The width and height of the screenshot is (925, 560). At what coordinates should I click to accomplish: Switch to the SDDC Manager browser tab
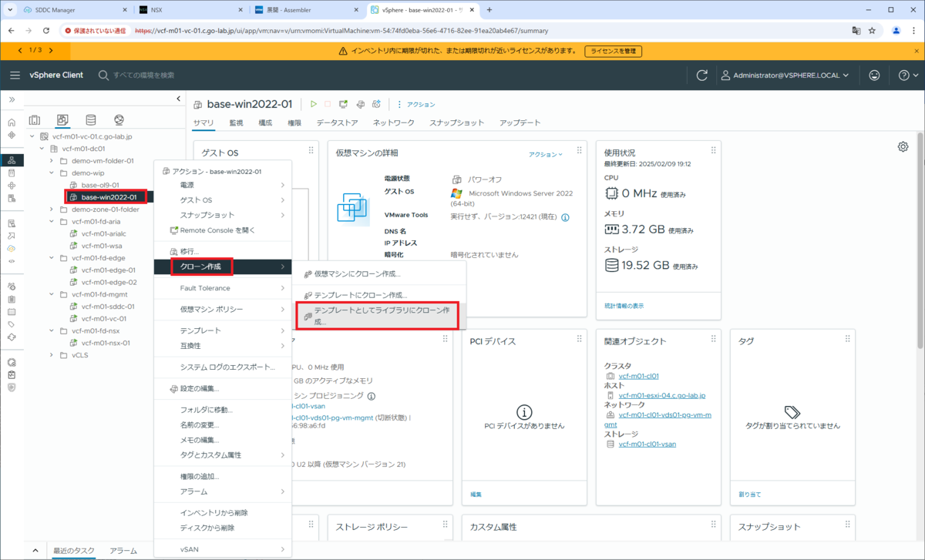pyautogui.click(x=73, y=10)
